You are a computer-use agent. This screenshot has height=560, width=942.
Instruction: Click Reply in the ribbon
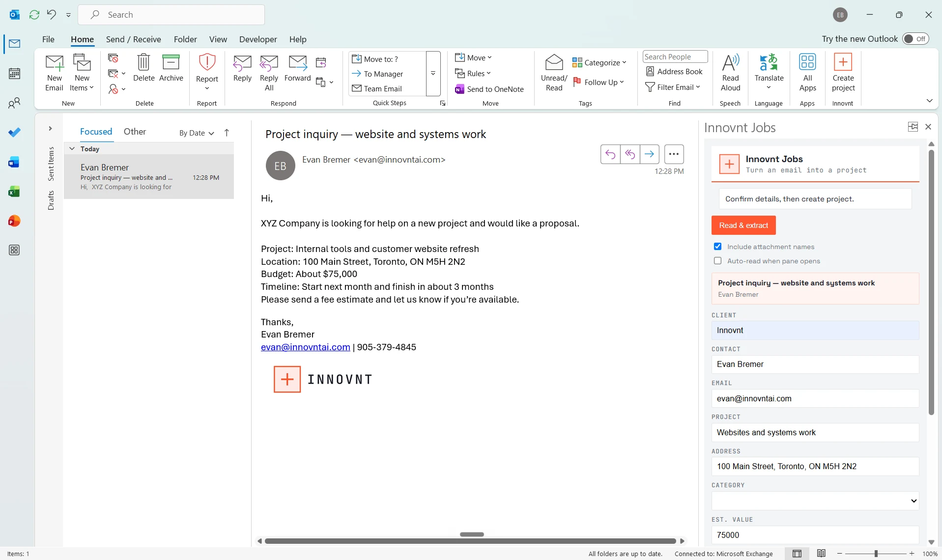[242, 68]
